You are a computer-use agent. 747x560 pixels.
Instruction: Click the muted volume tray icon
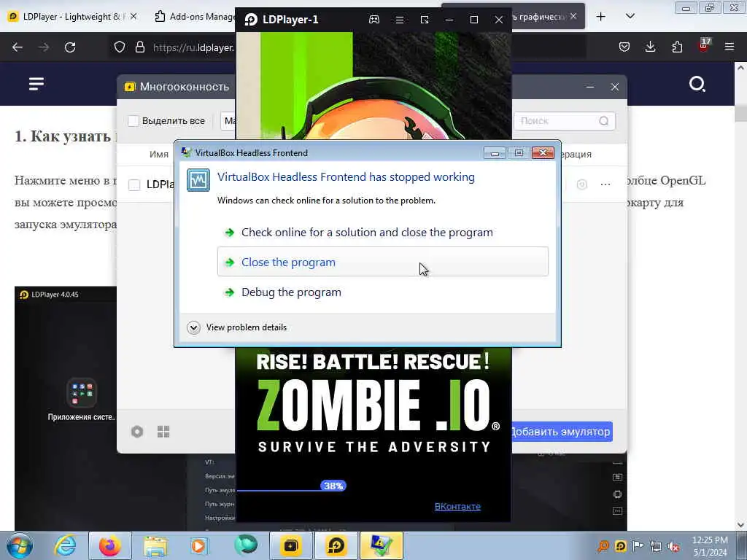click(673, 546)
